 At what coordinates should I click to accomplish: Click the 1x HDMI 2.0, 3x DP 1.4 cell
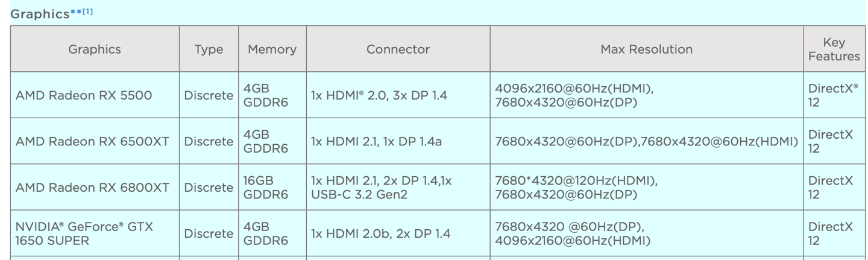(379, 95)
